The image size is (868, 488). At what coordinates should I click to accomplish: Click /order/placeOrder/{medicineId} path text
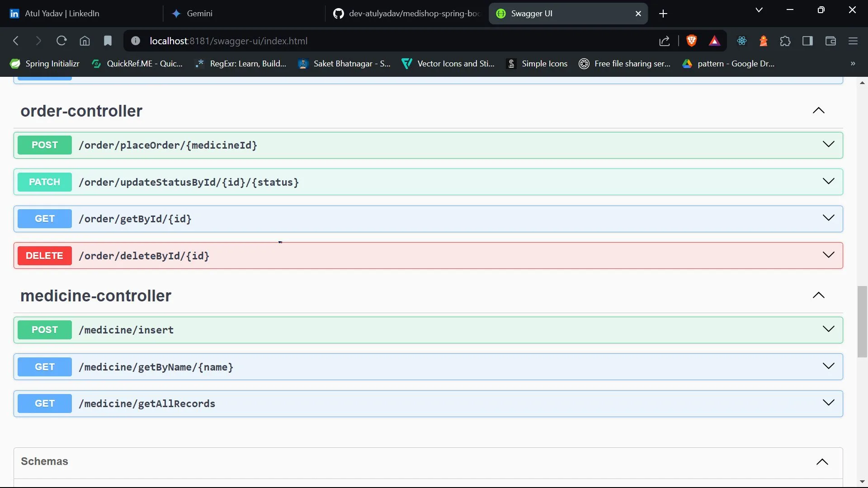coord(168,145)
